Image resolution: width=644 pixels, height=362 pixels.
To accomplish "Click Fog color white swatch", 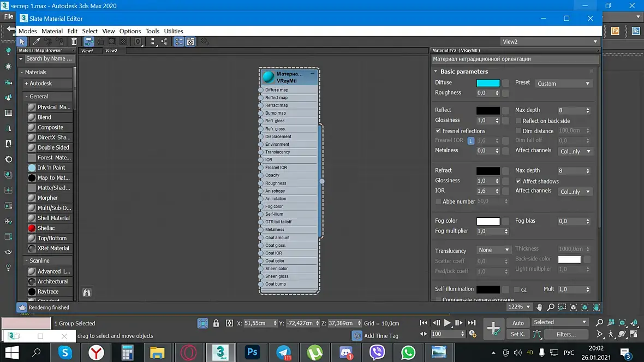I will pos(488,221).
